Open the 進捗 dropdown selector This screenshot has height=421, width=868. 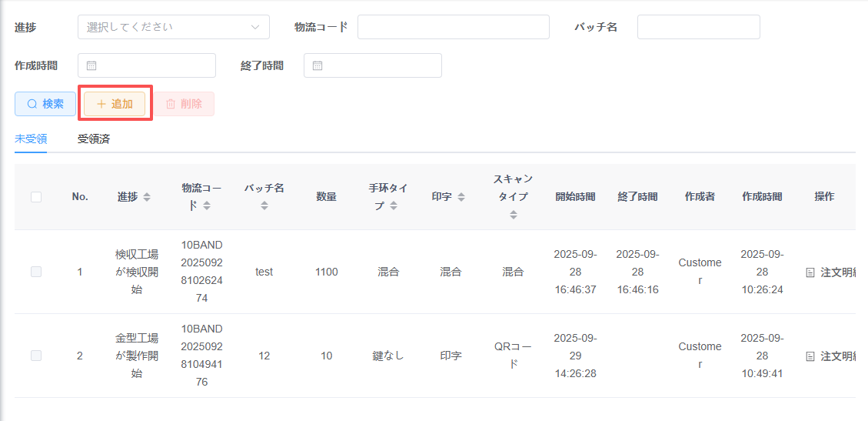coord(173,27)
